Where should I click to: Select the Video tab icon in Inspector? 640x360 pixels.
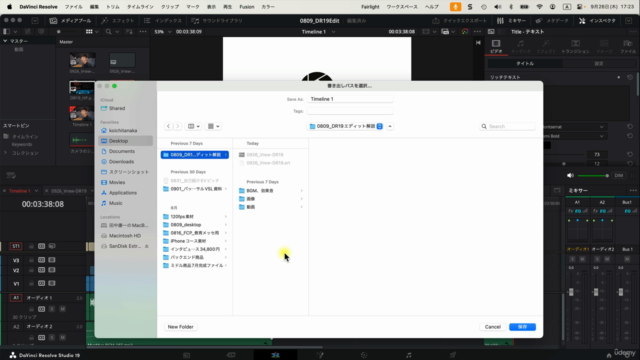pos(496,44)
